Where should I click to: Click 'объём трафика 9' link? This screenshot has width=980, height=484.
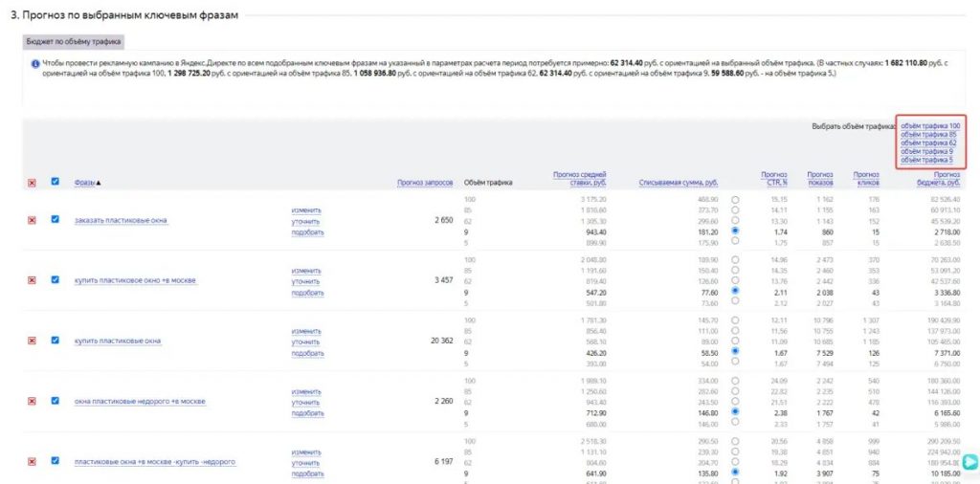pos(926,151)
